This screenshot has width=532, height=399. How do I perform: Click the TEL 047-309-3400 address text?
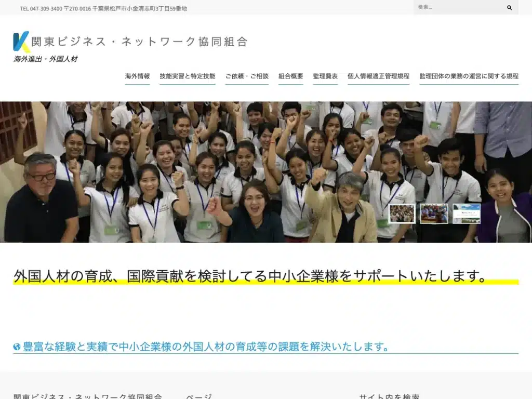103,8
